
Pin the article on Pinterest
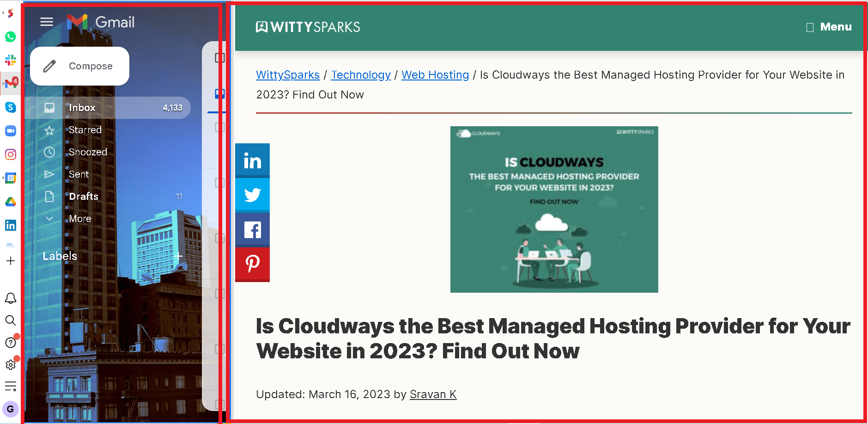tap(252, 264)
